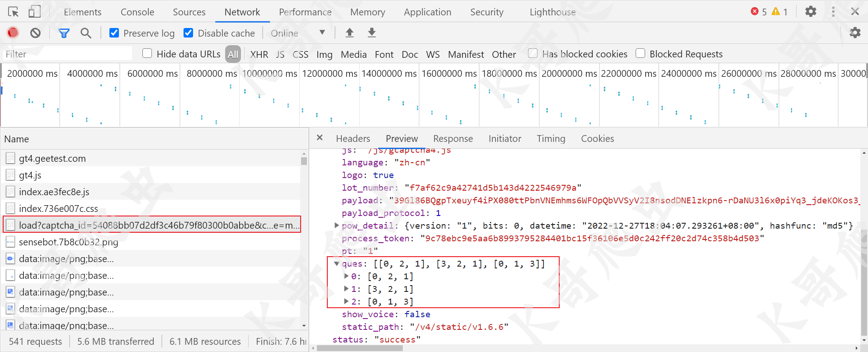Filter requests by Other
The width and height of the screenshot is (868, 352).
(x=504, y=54)
